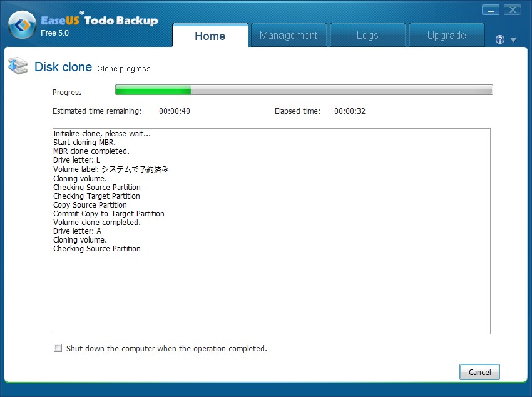Click the elapsed time value 00:00:32
Image resolution: width=532 pixels, height=397 pixels.
pos(350,111)
